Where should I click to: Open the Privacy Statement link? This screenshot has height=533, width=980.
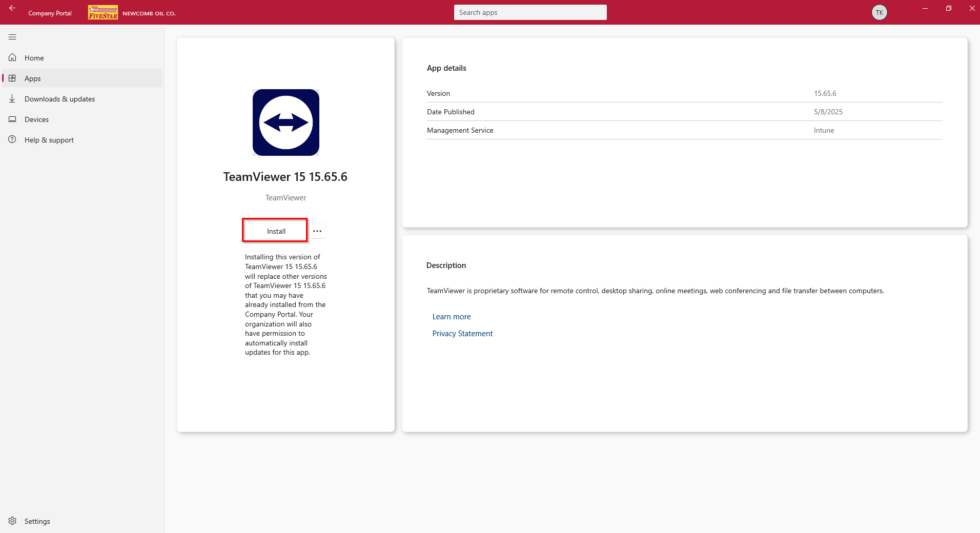(x=462, y=334)
